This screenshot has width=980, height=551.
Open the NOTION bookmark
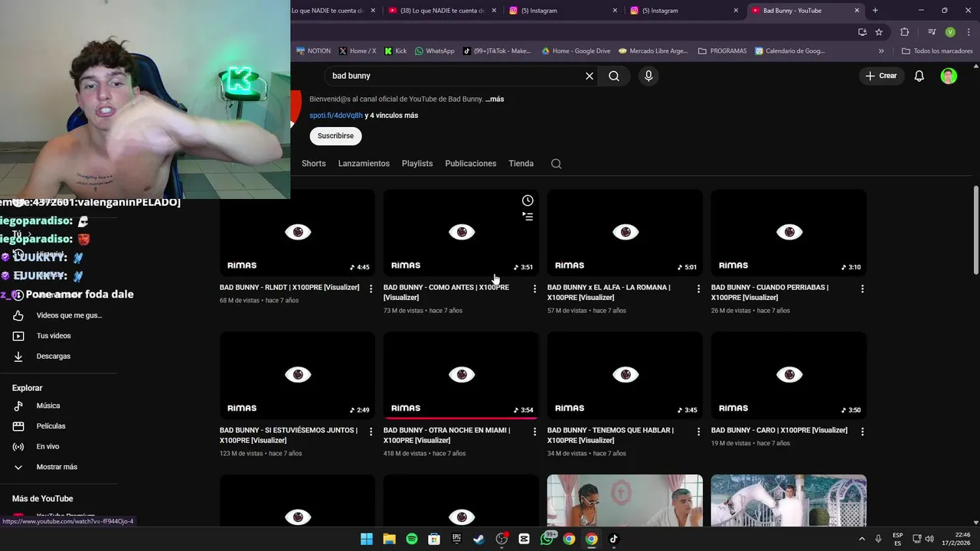coord(314,51)
